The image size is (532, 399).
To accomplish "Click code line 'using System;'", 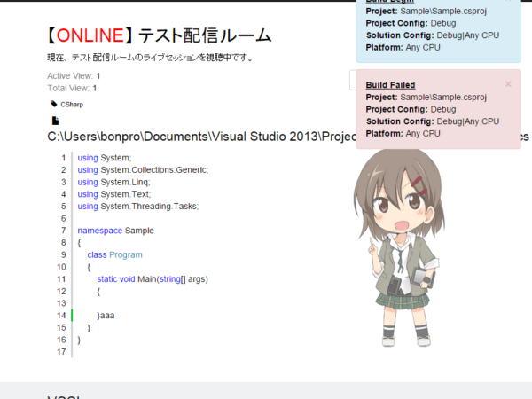I will pos(105,158).
